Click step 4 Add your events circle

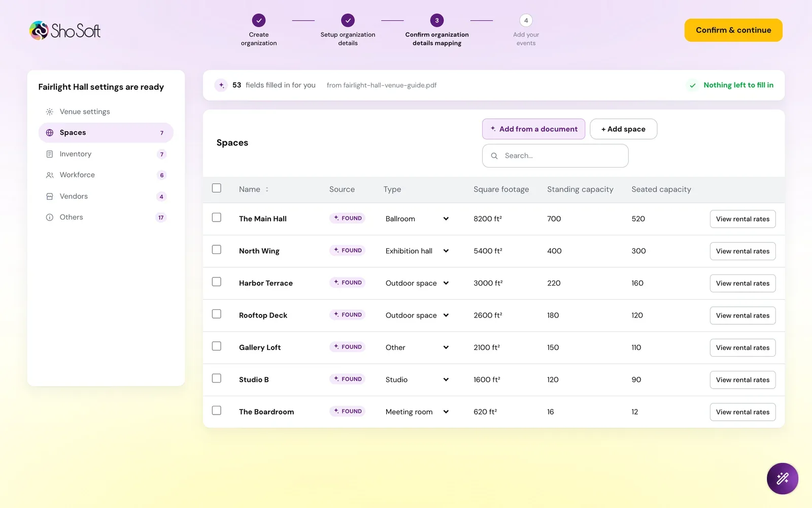526,20
